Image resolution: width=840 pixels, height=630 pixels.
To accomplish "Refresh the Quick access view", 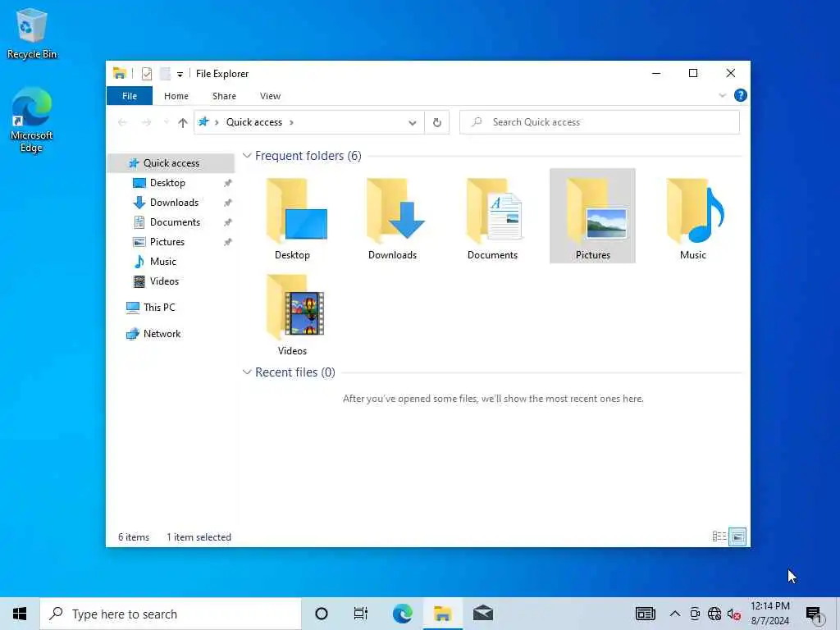I will point(437,123).
